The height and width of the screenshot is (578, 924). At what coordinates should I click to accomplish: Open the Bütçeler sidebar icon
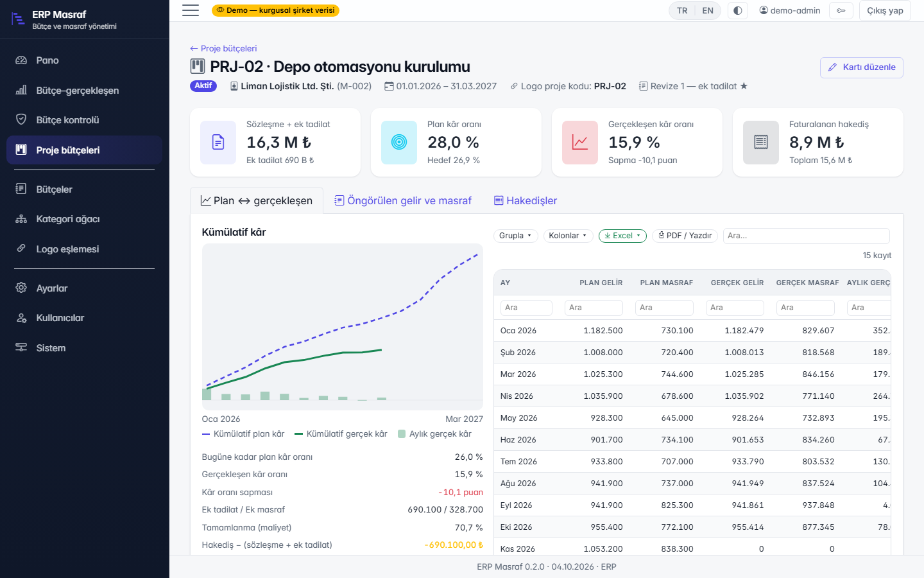(x=21, y=189)
